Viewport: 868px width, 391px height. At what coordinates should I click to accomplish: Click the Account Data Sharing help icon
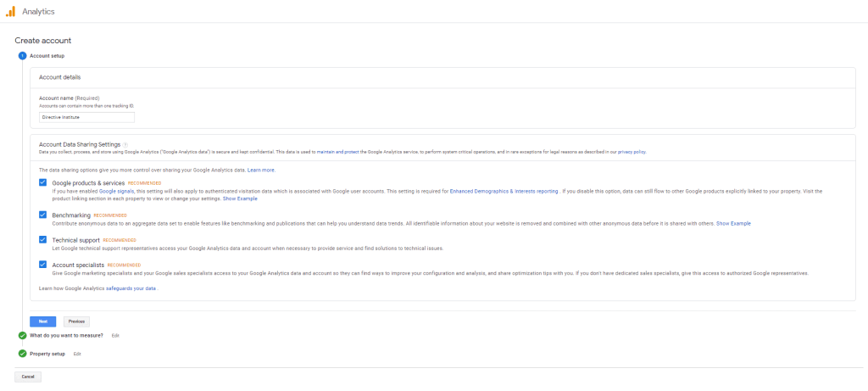(x=125, y=144)
